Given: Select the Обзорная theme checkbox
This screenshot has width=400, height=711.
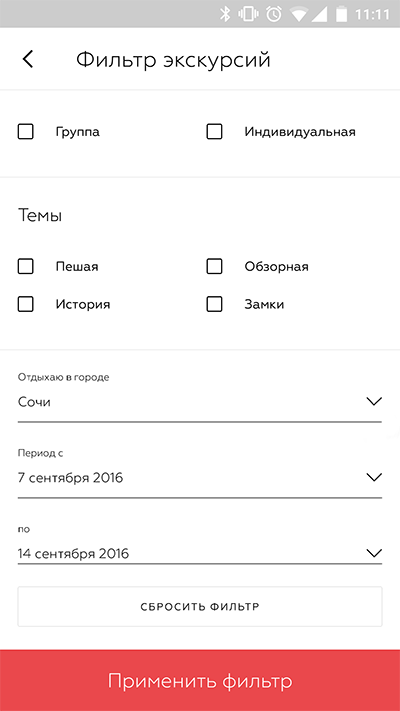Looking at the screenshot, I should click(x=214, y=266).
